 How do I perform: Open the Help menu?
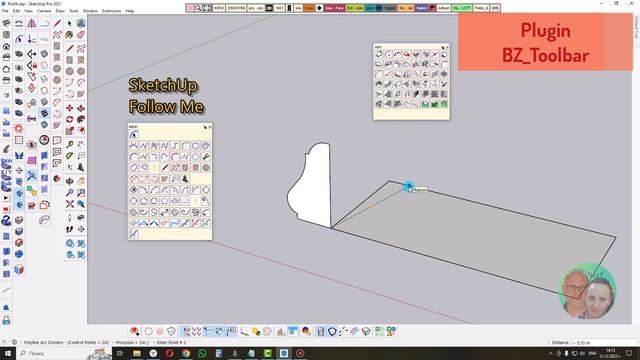130,11
